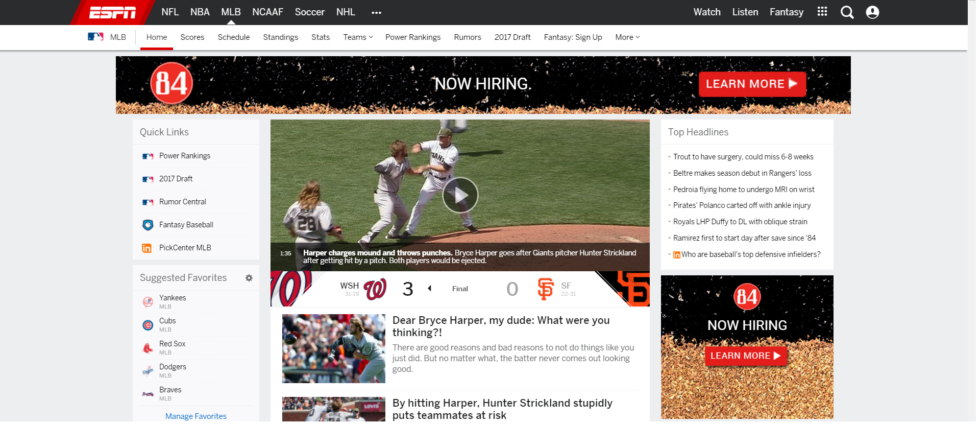Viewport: 980px width, 424px height.
Task: Switch to the Standings tab
Action: coord(281,37)
